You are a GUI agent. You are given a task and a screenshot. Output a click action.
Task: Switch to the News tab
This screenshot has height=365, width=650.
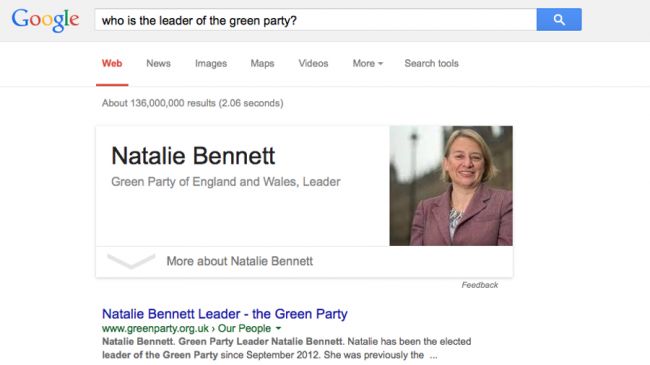point(158,63)
